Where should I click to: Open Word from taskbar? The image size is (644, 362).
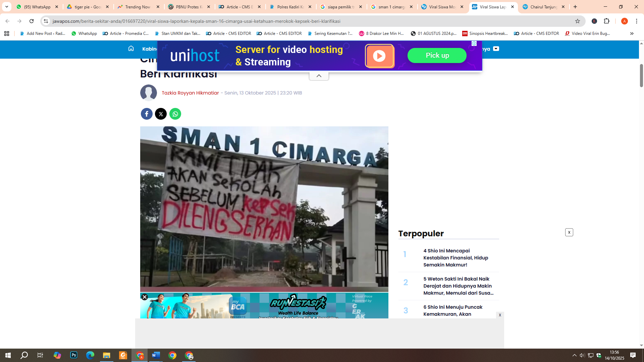[156, 355]
